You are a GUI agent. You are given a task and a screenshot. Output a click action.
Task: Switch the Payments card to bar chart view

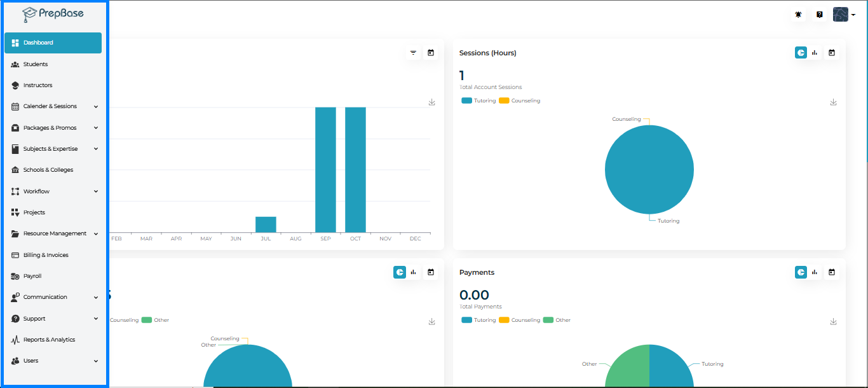(x=815, y=272)
